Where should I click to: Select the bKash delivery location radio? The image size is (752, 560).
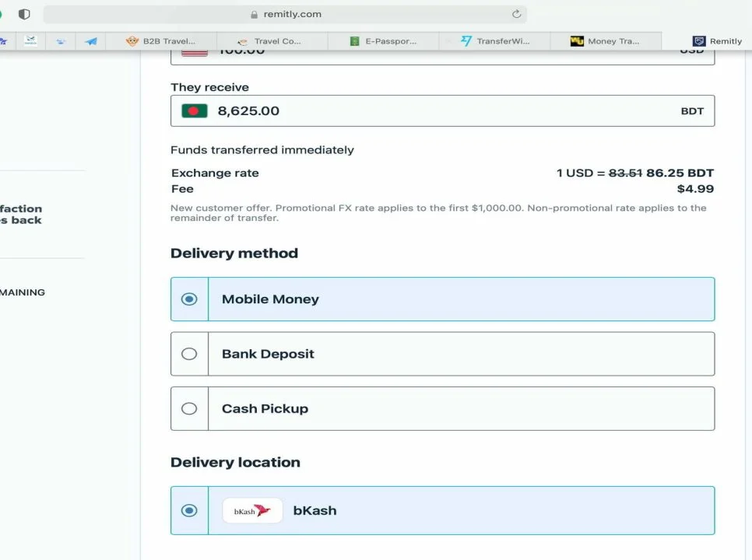189,511
